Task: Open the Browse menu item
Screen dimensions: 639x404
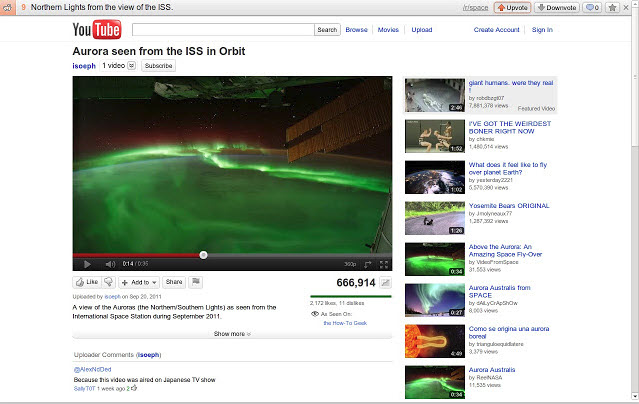Action: (356, 30)
